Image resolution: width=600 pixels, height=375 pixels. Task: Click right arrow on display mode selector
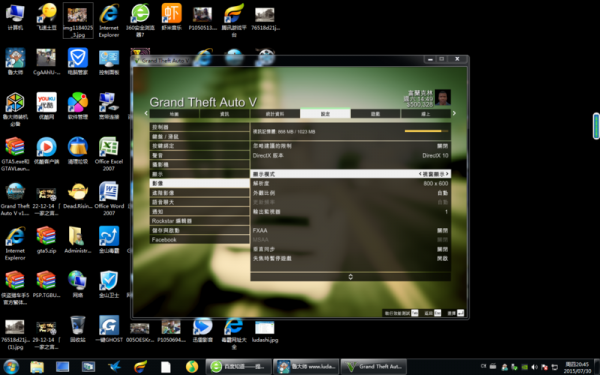click(447, 174)
